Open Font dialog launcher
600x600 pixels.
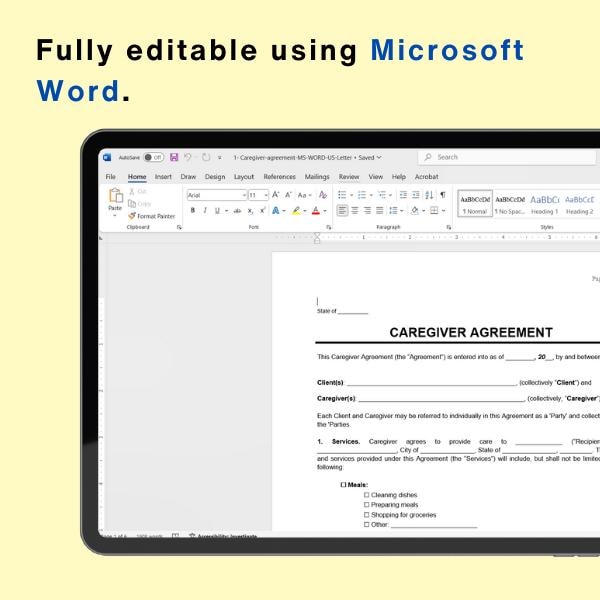[x=328, y=227]
